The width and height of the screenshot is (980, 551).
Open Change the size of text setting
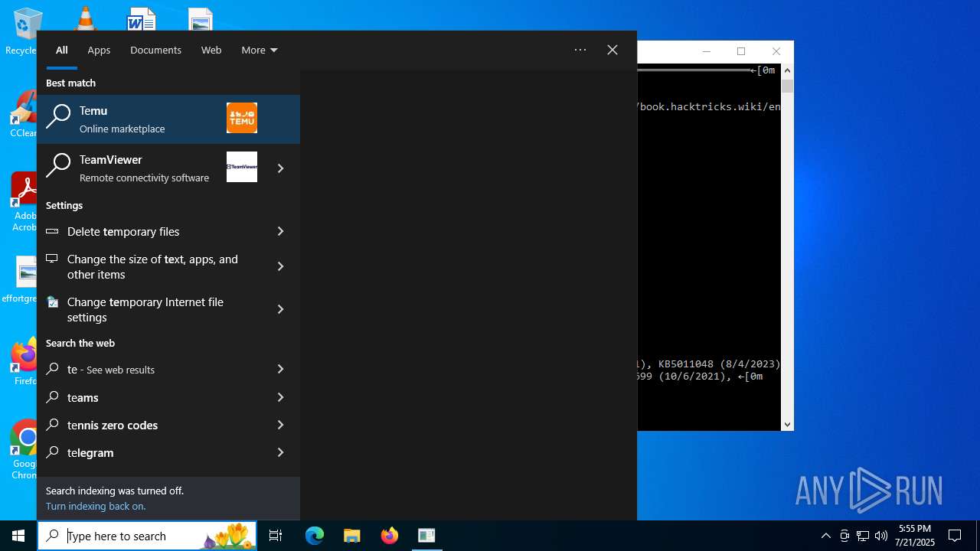pyautogui.click(x=149, y=266)
